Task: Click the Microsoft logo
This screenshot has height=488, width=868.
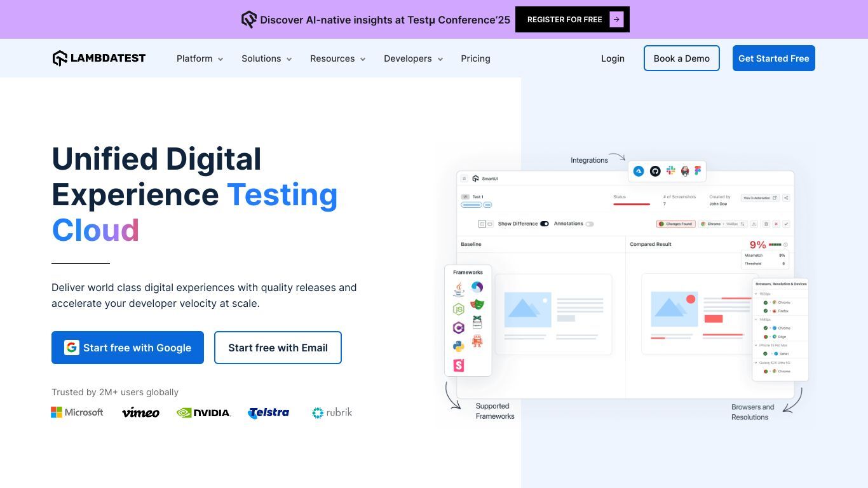Action: pyautogui.click(x=77, y=412)
